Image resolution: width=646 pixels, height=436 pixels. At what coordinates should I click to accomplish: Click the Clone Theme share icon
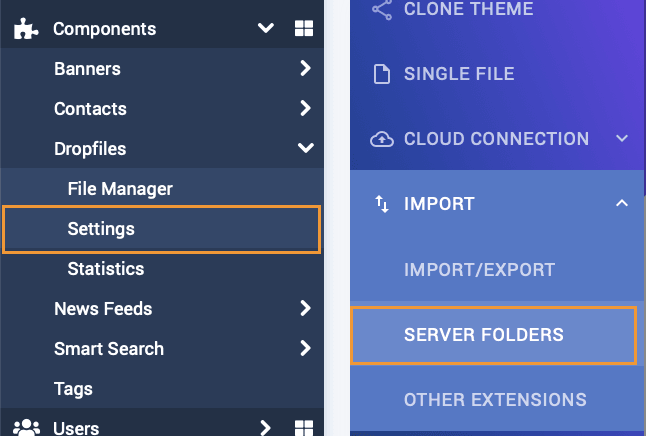click(381, 10)
